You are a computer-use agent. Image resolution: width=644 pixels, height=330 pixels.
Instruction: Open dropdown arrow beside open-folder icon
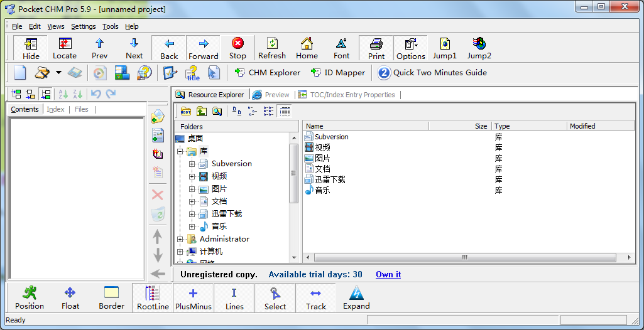coord(58,73)
